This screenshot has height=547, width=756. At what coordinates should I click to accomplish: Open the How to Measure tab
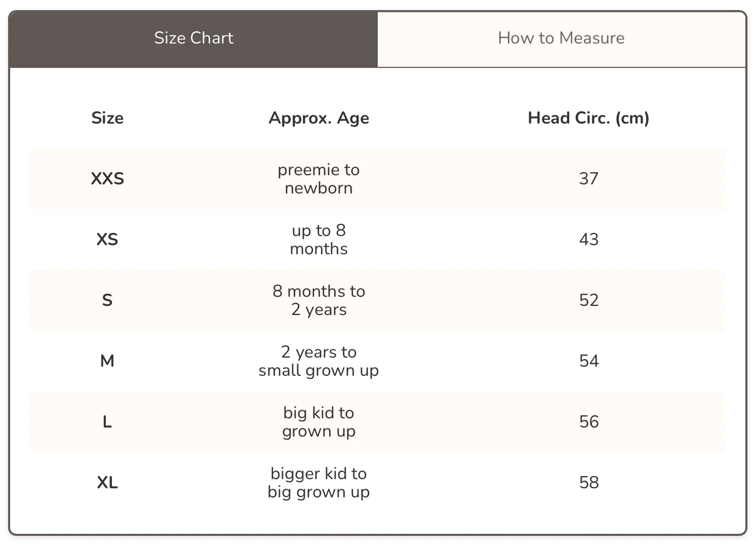[x=561, y=38]
